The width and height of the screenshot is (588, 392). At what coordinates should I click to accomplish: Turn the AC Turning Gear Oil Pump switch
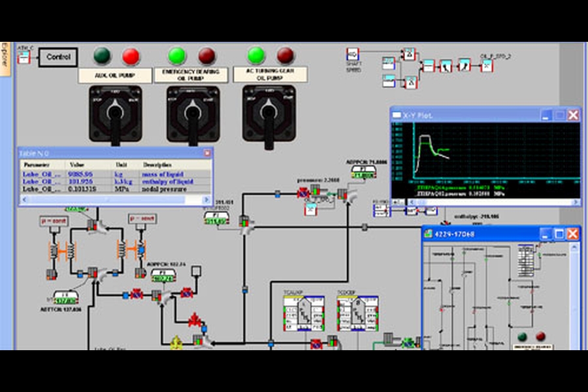269,114
